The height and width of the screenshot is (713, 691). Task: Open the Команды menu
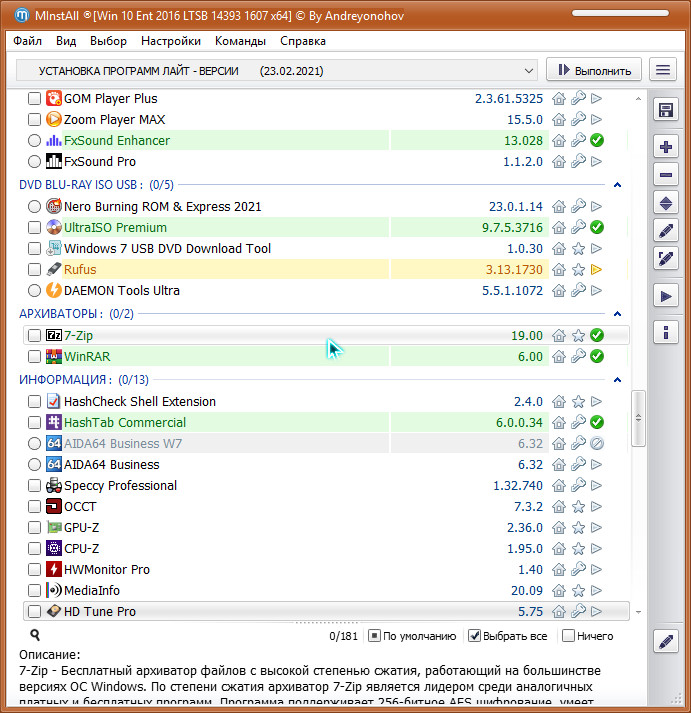click(x=240, y=41)
